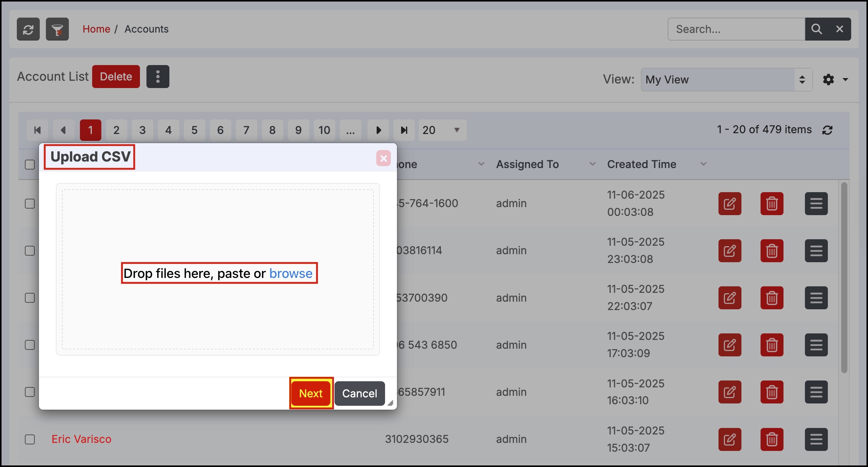
Task: Click the Next button in Upload CSV
Action: click(x=311, y=393)
